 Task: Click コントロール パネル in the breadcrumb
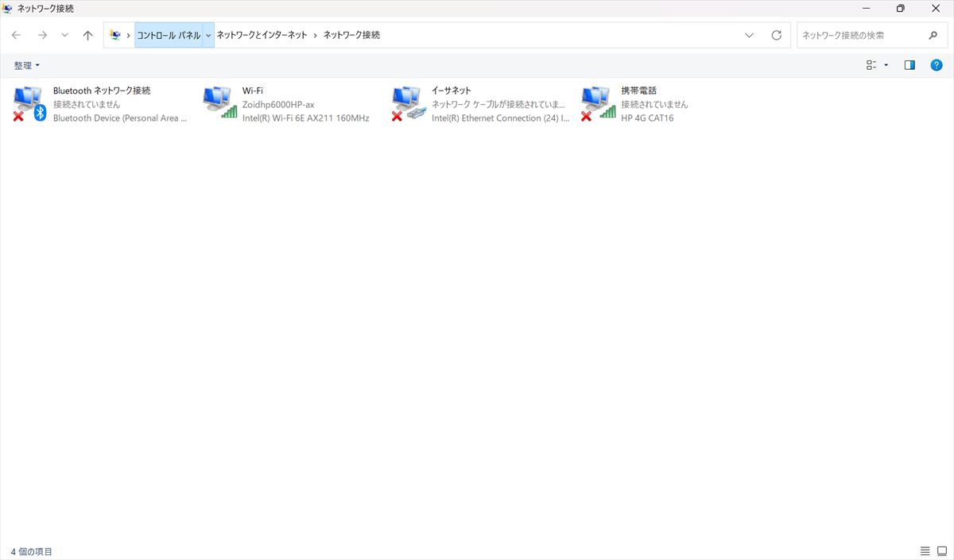(x=168, y=36)
